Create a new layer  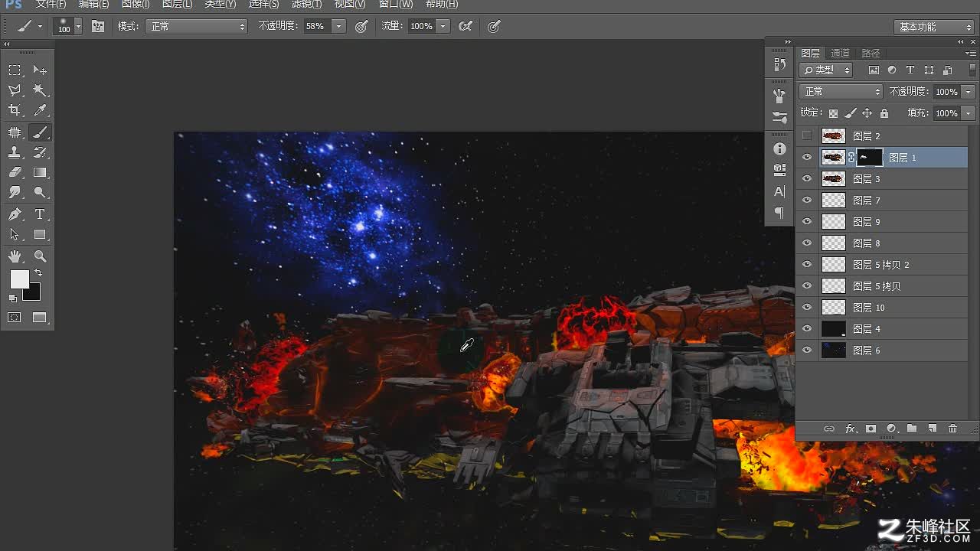[932, 429]
